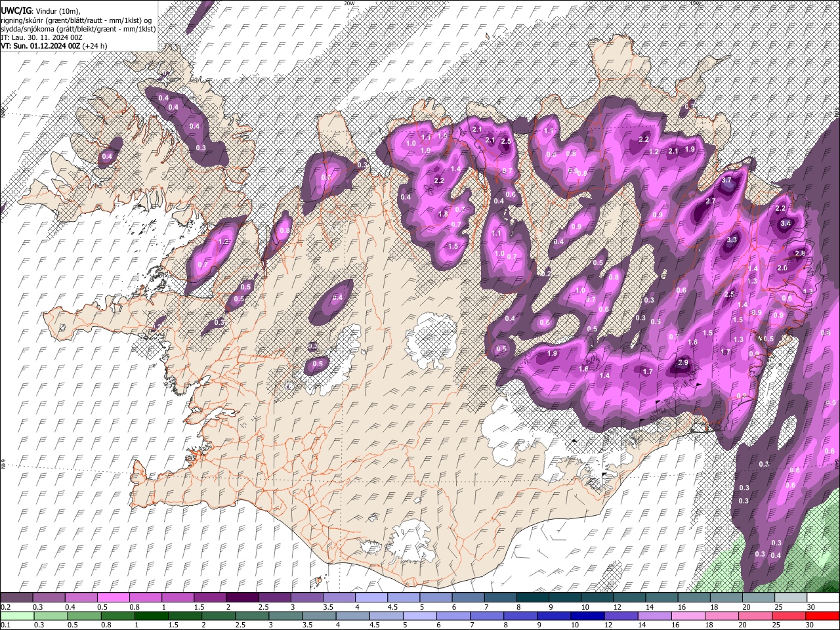Click the 2.0 precipitation value on the map
840x630 pixels.
click(782, 268)
